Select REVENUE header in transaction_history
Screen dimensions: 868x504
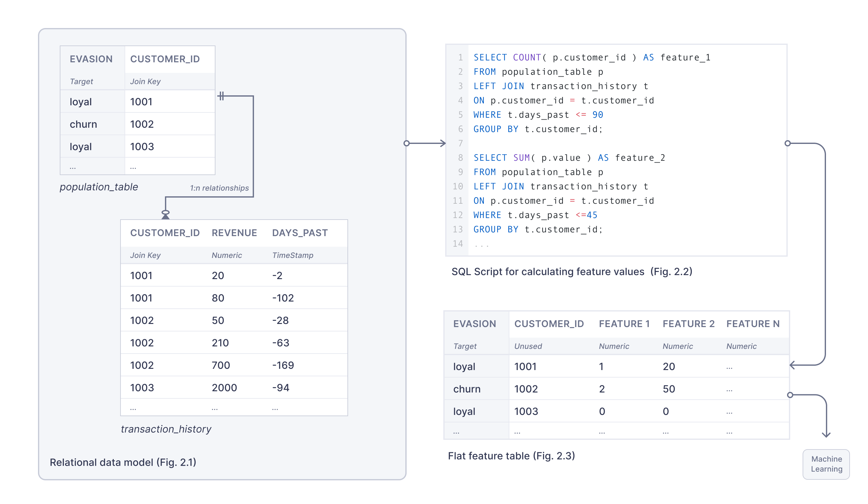point(234,233)
